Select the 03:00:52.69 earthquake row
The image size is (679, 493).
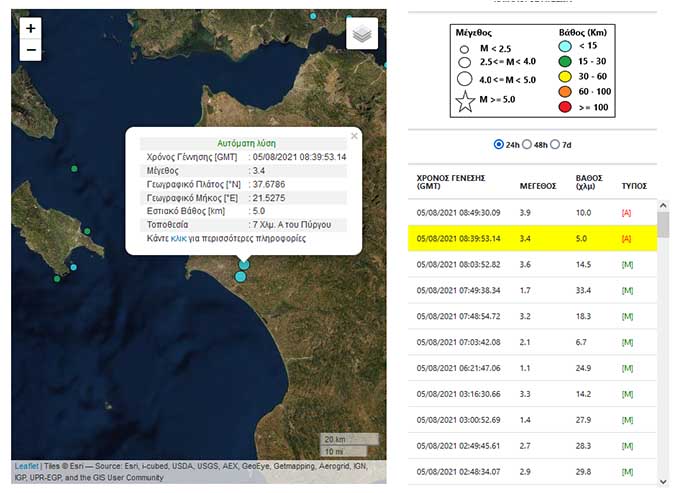pyautogui.click(x=532, y=420)
